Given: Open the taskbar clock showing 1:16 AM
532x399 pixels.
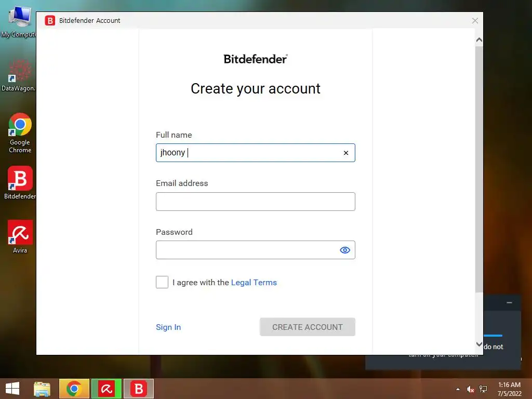Looking at the screenshot, I should point(509,389).
